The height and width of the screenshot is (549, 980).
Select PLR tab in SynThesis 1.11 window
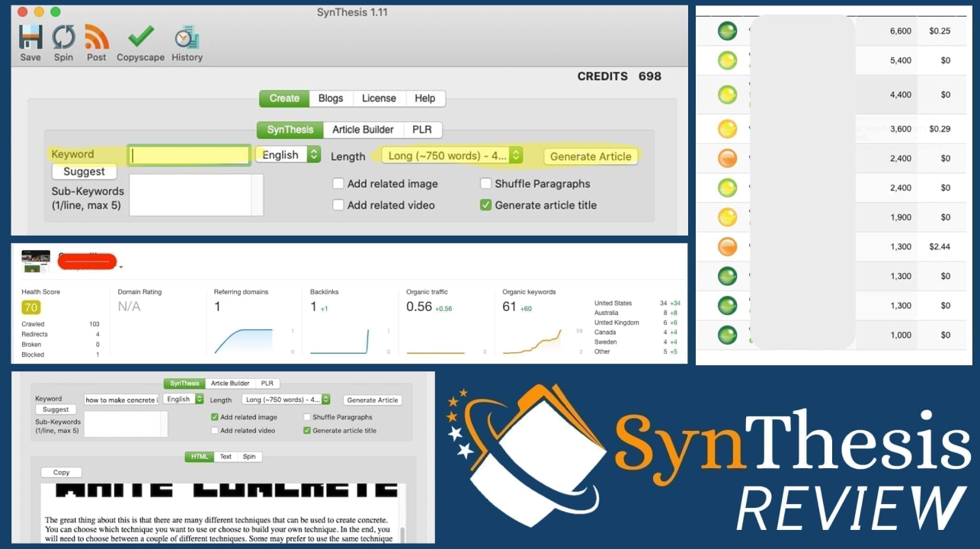pyautogui.click(x=422, y=130)
